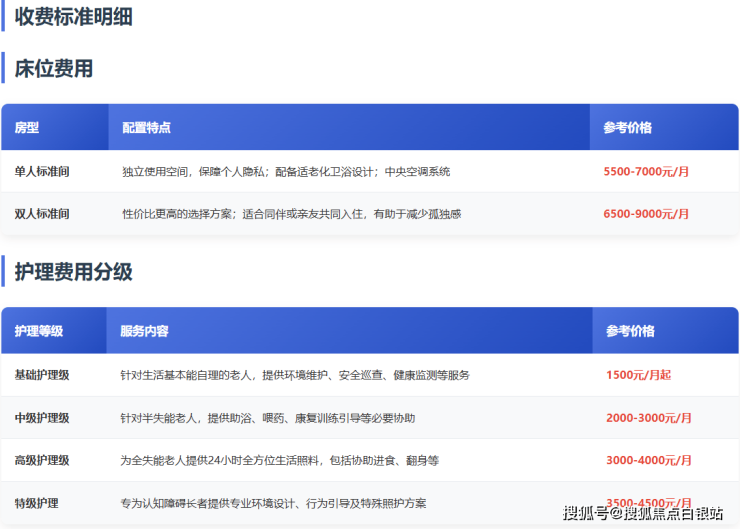Viewport: 740px width, 529px height.
Task: Click the 3000-4000元/月 price
Action: click(648, 461)
